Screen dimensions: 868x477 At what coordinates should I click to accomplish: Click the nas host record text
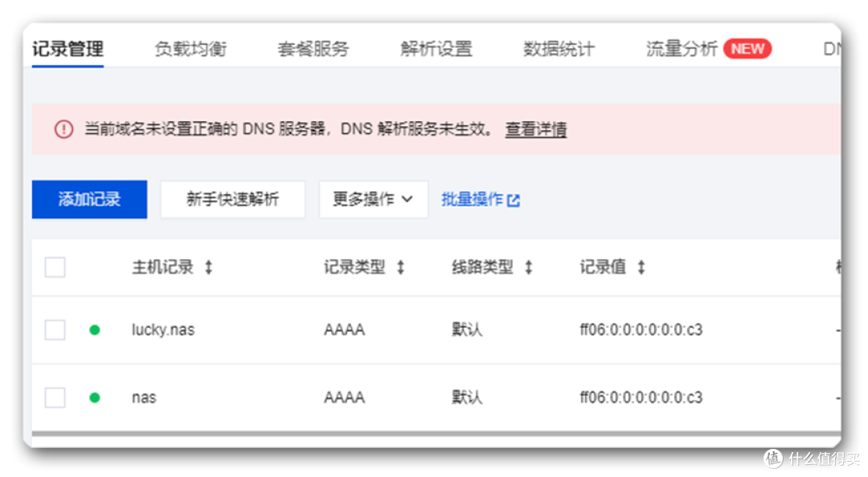[144, 397]
